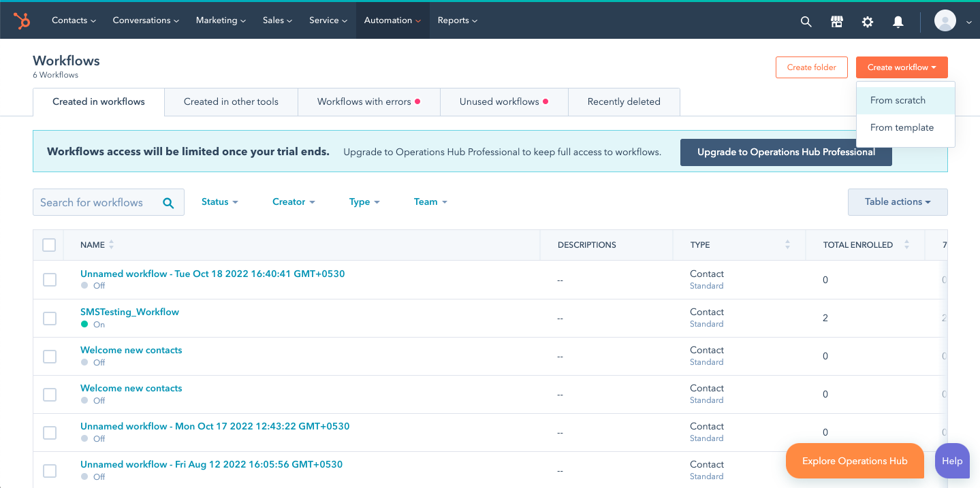This screenshot has height=488, width=980.
Task: Open the Help button
Action: point(952,461)
